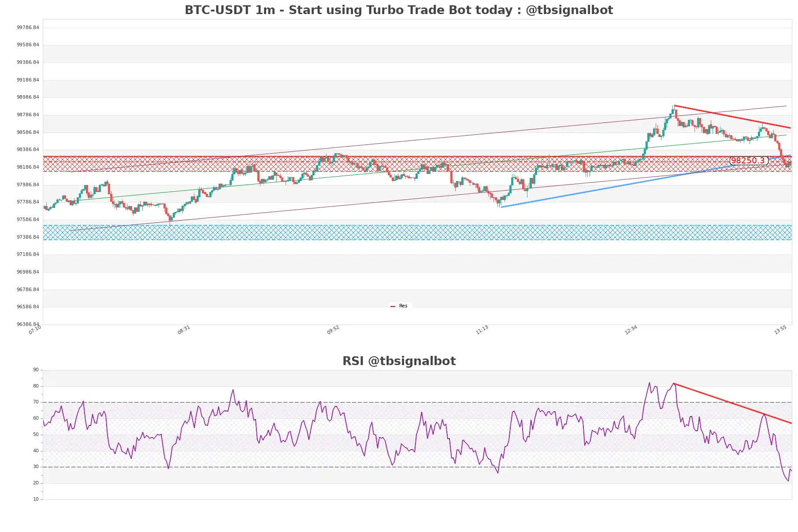
Task: Click the Res legend entry
Action: tap(399, 306)
